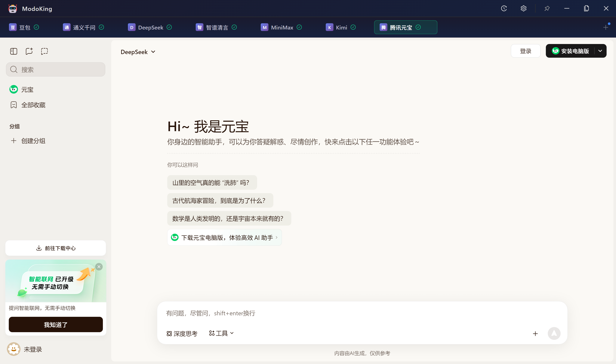616x364 pixels.
Task: Click the dashed selection screenshot icon
Action: tap(44, 51)
